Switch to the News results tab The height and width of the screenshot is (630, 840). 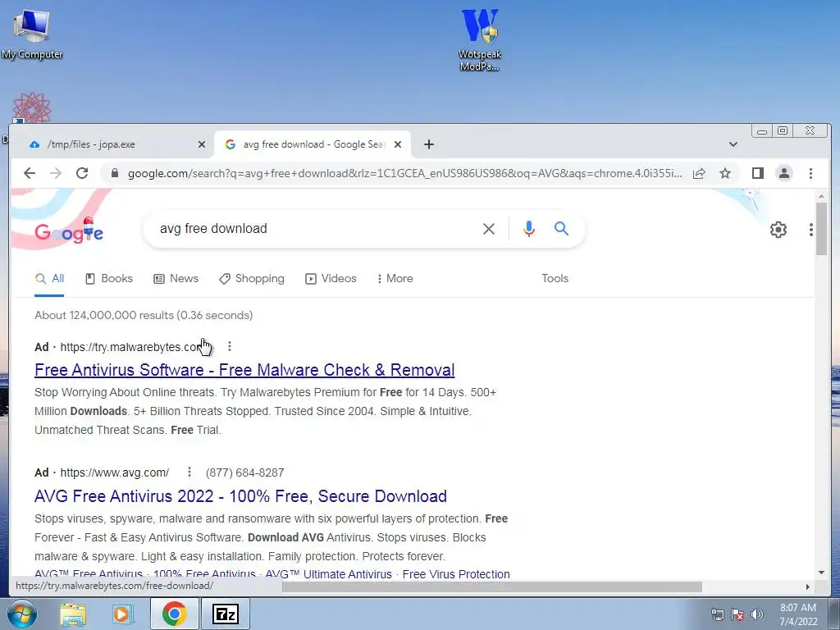coord(176,279)
